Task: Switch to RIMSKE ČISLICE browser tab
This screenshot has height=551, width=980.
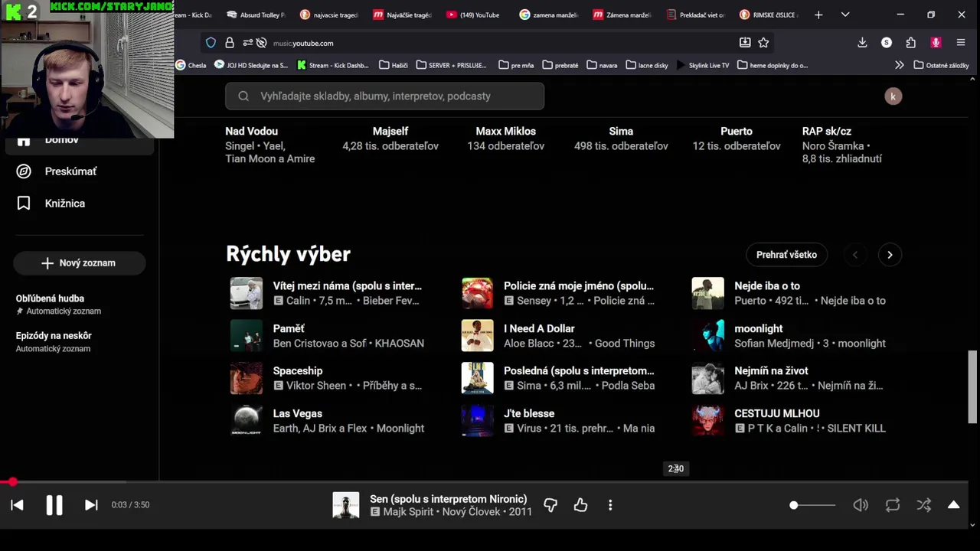Action: point(768,15)
